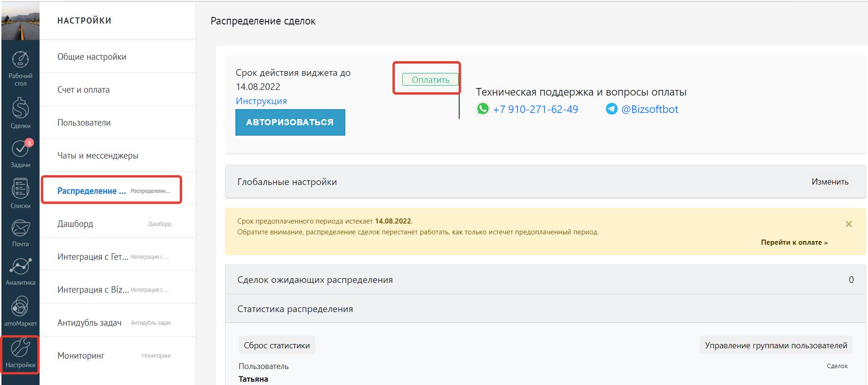This screenshot has height=385, width=868.
Task: Open the Инструкция link
Action: (x=261, y=101)
